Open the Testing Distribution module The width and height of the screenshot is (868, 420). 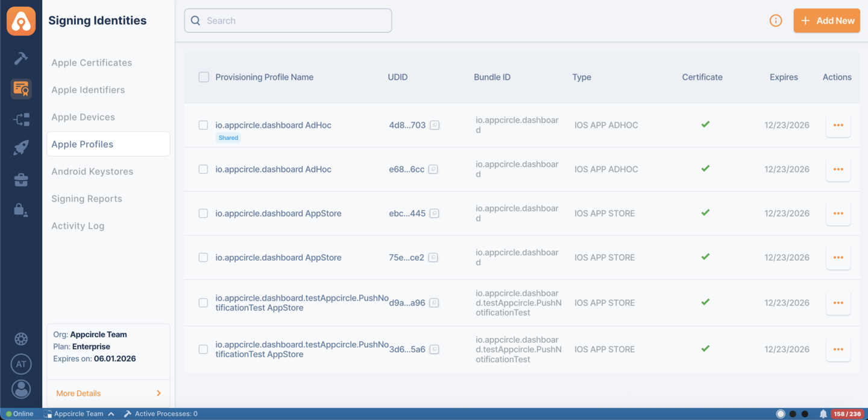coord(21,119)
